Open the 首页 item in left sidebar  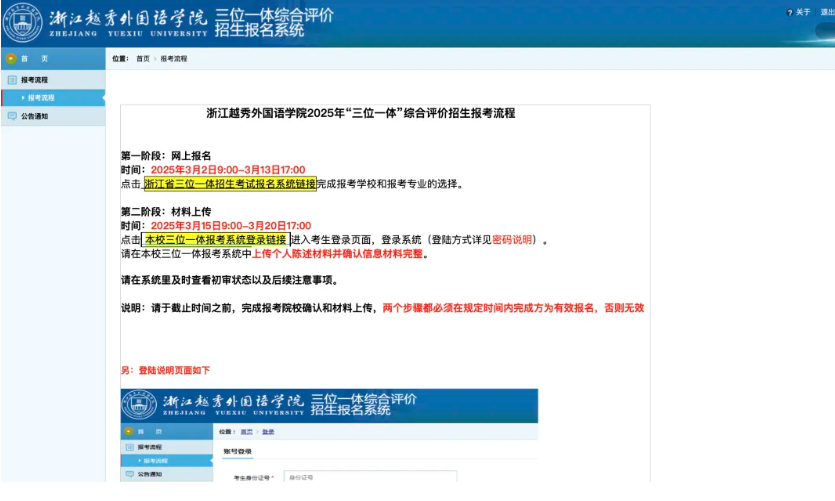coord(53,59)
